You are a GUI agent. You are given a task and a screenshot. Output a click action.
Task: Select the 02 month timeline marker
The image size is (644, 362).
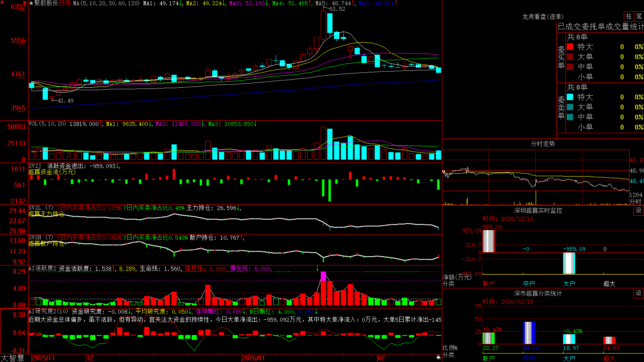pyautogui.click(x=381, y=358)
